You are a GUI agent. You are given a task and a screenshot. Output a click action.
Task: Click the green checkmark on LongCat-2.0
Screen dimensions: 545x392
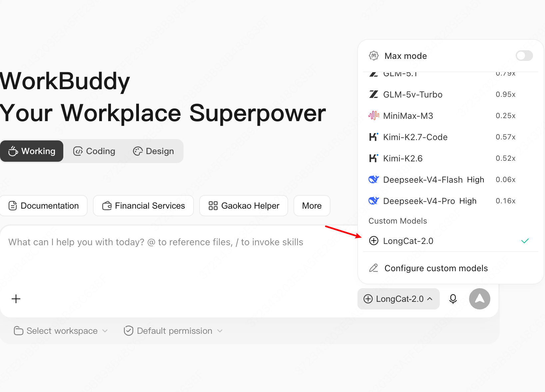click(x=525, y=241)
